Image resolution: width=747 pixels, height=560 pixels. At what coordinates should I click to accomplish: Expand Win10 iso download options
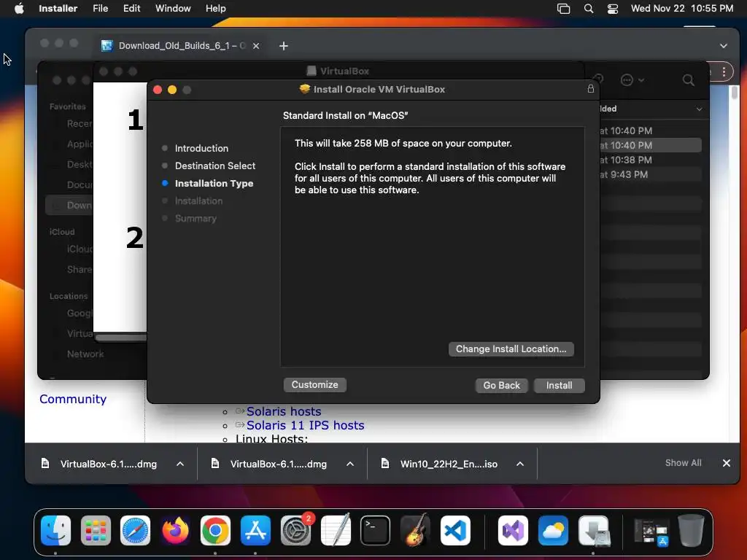520,464
